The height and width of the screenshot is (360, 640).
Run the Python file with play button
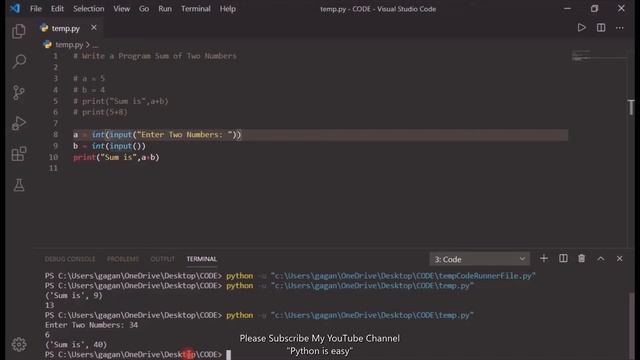click(582, 28)
